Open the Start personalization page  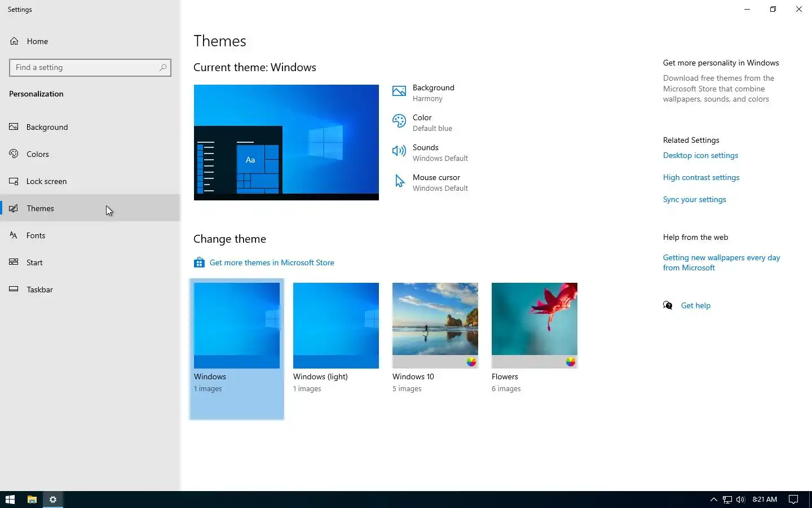90,262
